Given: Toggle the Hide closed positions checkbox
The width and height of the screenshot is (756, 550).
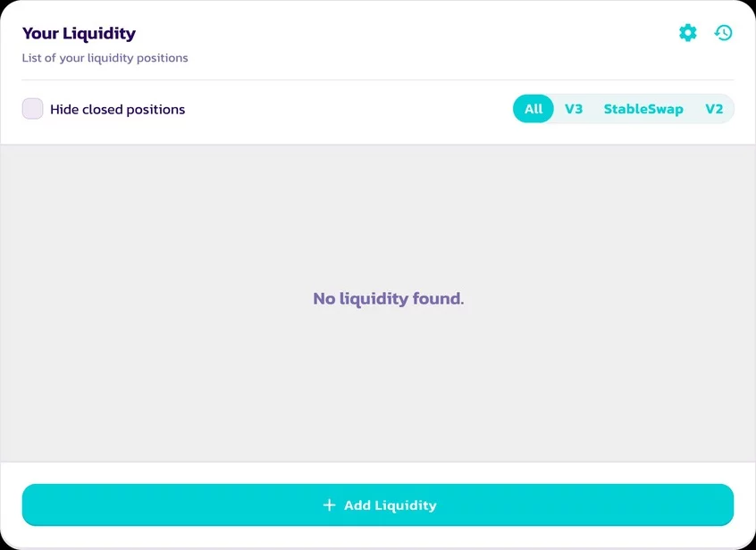Looking at the screenshot, I should coord(33,109).
